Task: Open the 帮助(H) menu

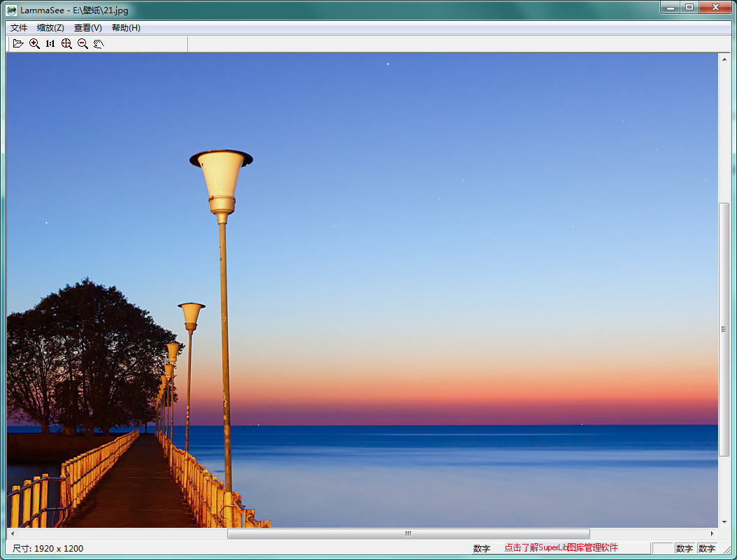Action: point(126,28)
